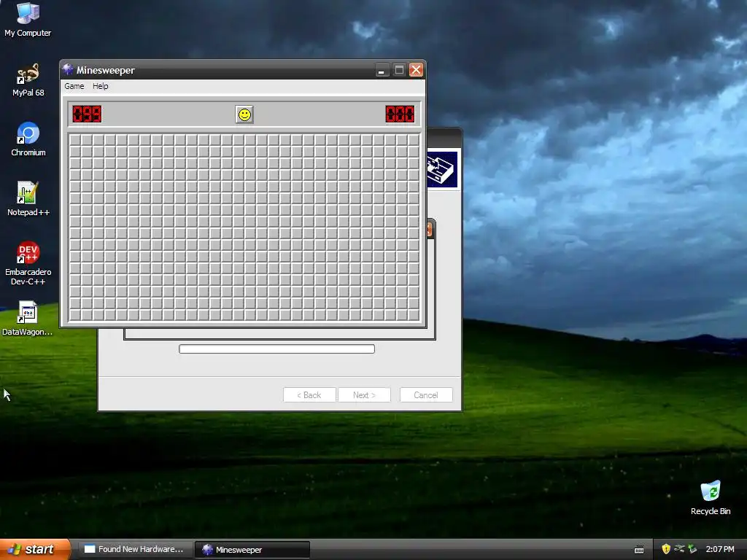Click the Start button

pos(35,549)
